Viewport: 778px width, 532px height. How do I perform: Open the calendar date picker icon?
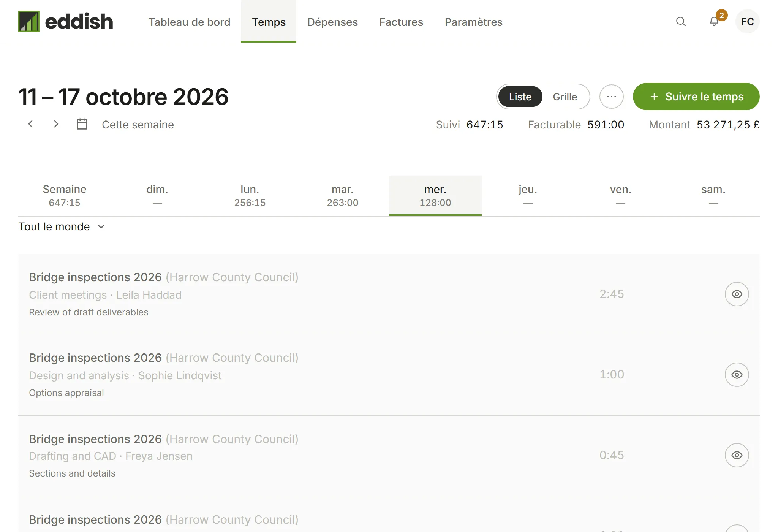click(x=82, y=124)
